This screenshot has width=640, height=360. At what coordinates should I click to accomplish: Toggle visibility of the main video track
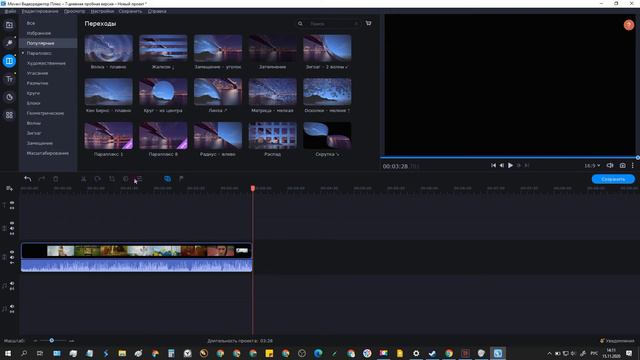(x=12, y=252)
